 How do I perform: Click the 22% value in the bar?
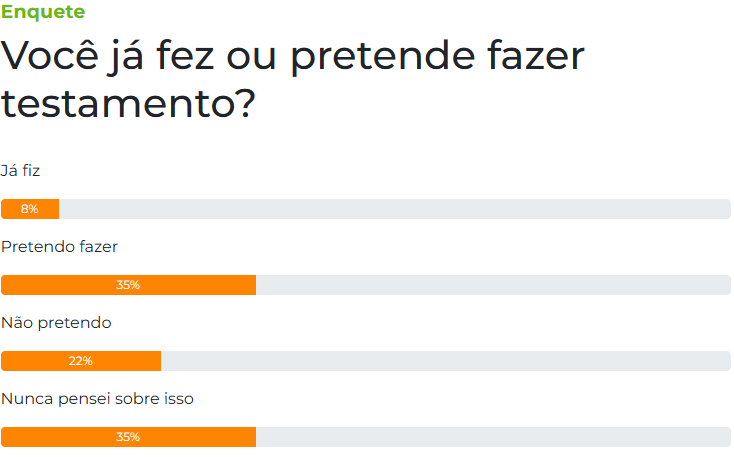[81, 361]
